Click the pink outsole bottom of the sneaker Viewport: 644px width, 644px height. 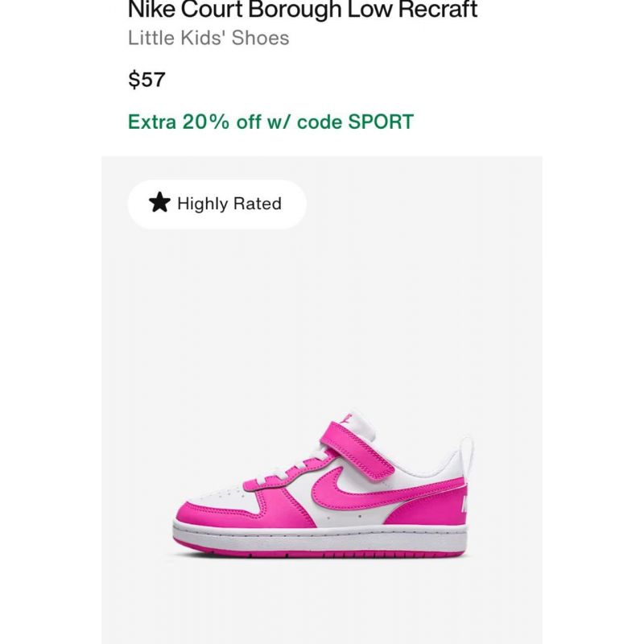click(x=320, y=552)
